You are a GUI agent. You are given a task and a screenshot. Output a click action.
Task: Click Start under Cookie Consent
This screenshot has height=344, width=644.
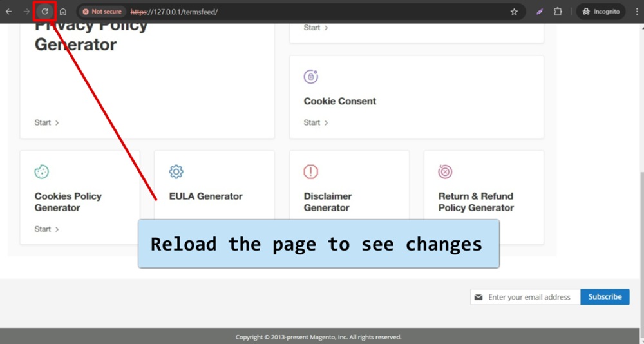pyautogui.click(x=316, y=122)
